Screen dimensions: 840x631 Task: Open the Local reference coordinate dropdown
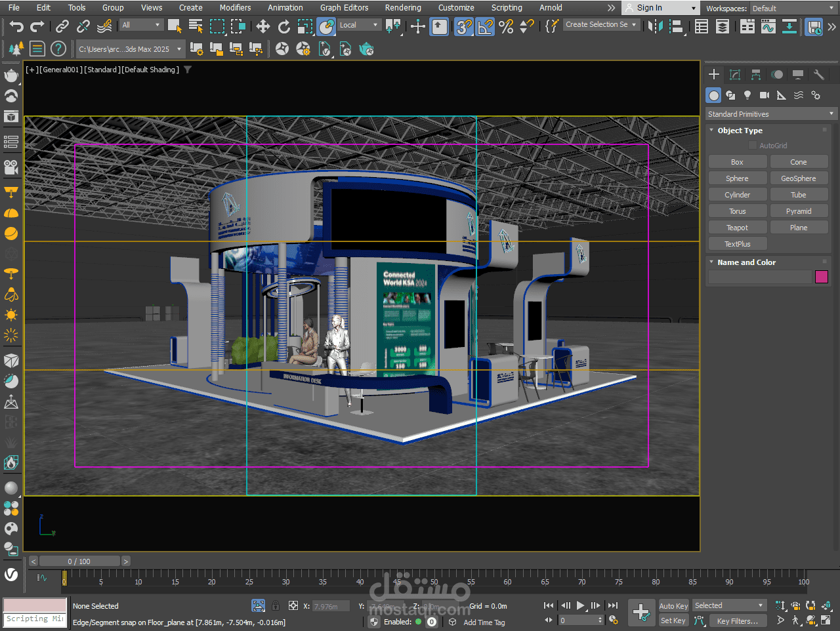358,25
